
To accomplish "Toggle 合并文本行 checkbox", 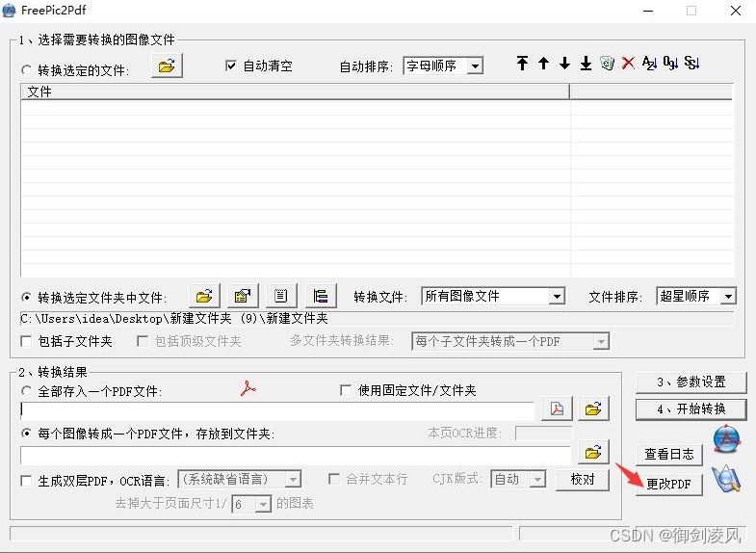I will tap(333, 479).
